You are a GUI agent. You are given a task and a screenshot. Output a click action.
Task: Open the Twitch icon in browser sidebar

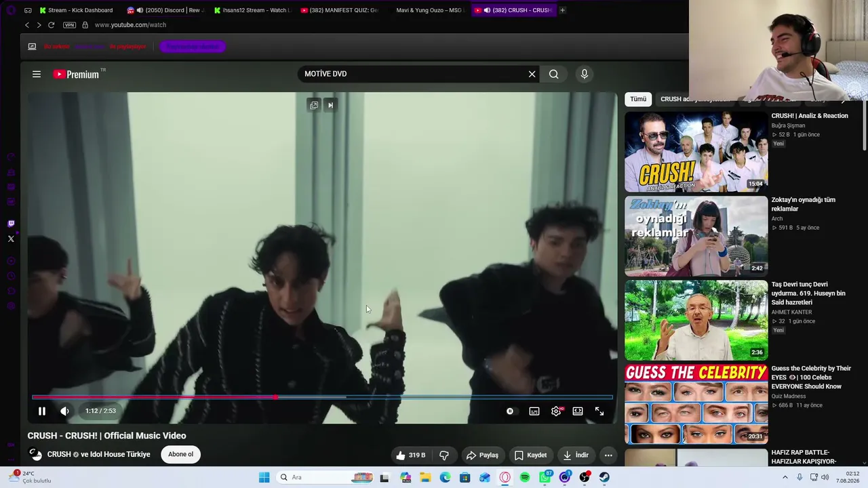pyautogui.click(x=11, y=224)
